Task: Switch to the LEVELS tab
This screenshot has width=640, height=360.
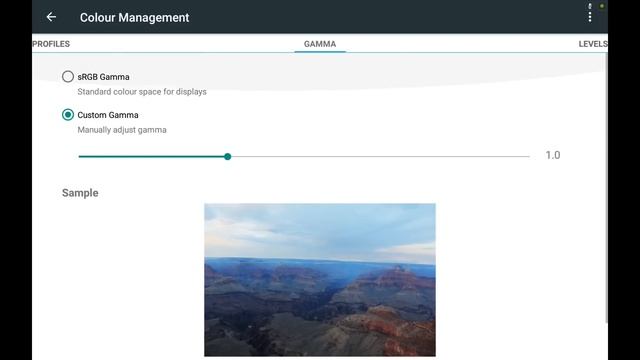Action: tap(593, 44)
